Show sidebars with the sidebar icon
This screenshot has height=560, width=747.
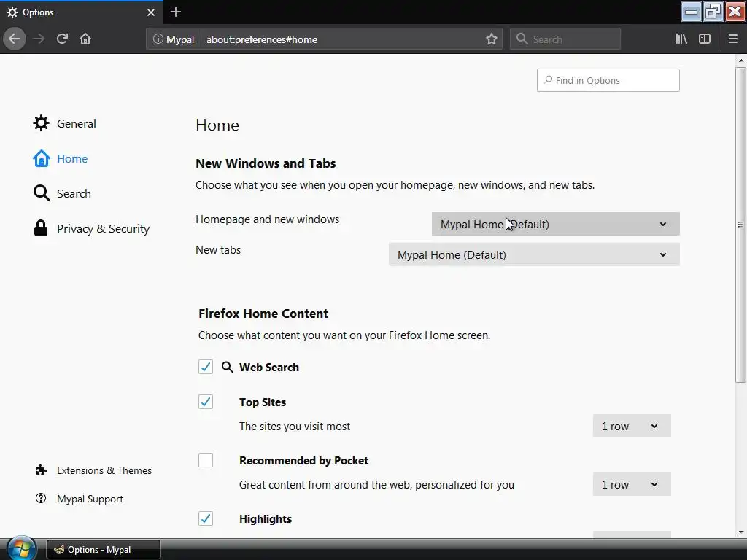coord(705,39)
